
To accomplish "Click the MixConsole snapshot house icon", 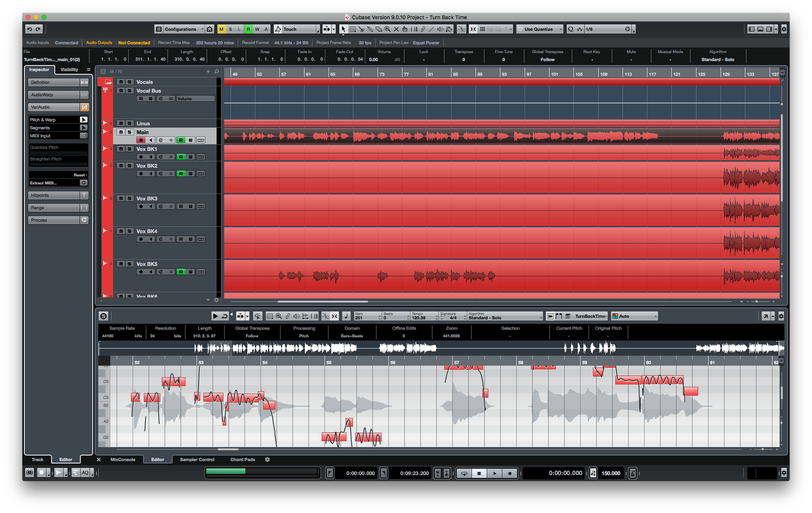I will [210, 29].
